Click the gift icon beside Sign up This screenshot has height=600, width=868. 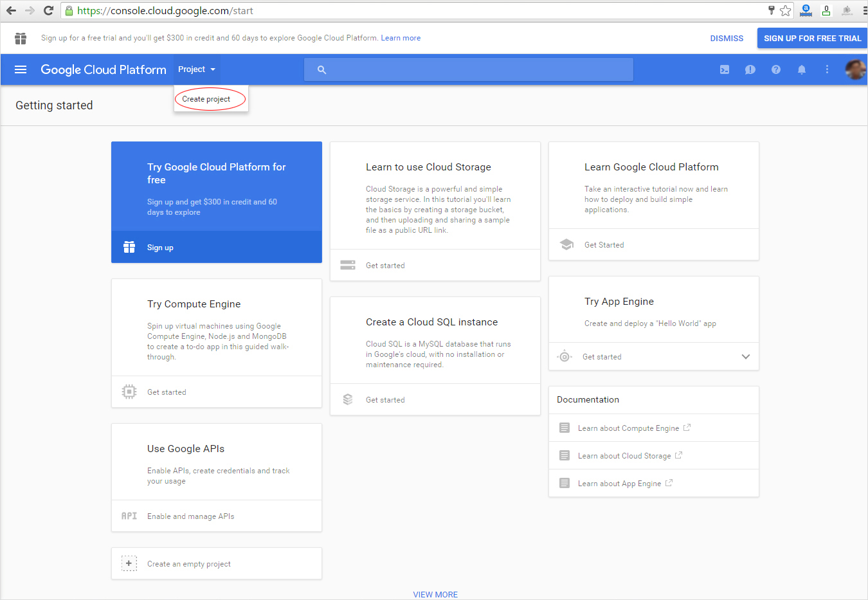(x=129, y=247)
